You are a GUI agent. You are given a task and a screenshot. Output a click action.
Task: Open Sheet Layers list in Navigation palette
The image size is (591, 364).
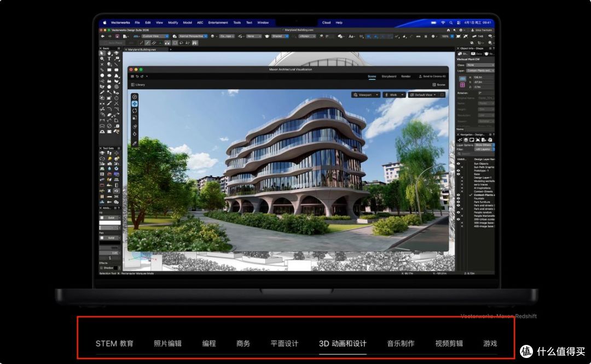click(x=472, y=140)
